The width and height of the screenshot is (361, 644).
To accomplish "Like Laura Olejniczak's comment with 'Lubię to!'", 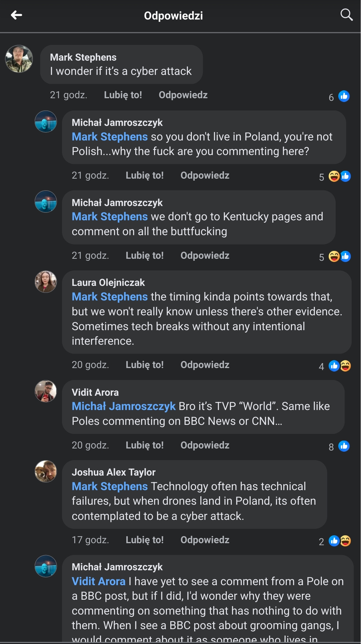I will coord(144,365).
